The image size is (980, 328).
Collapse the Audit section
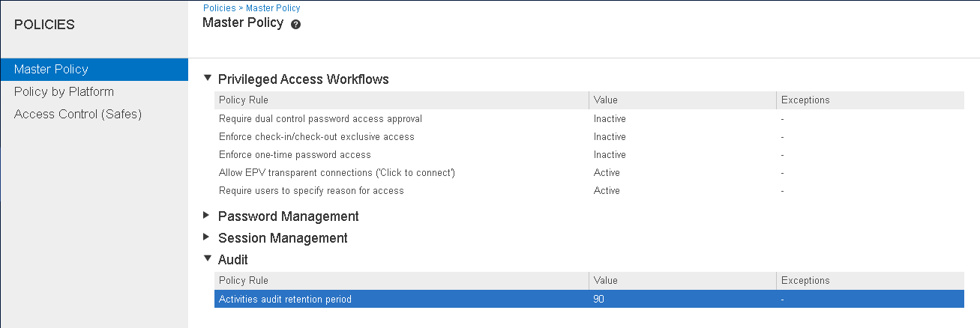pos(208,258)
